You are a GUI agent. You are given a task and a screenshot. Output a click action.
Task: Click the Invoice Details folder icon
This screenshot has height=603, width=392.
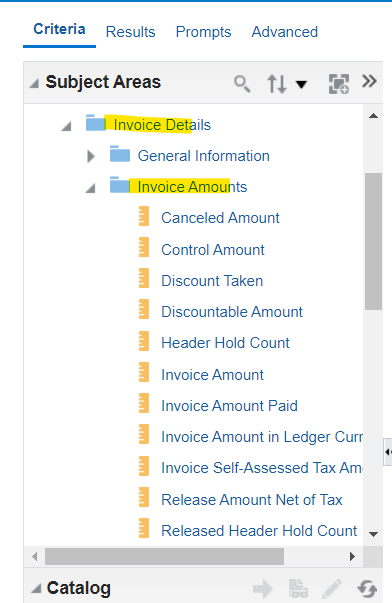[x=95, y=123]
